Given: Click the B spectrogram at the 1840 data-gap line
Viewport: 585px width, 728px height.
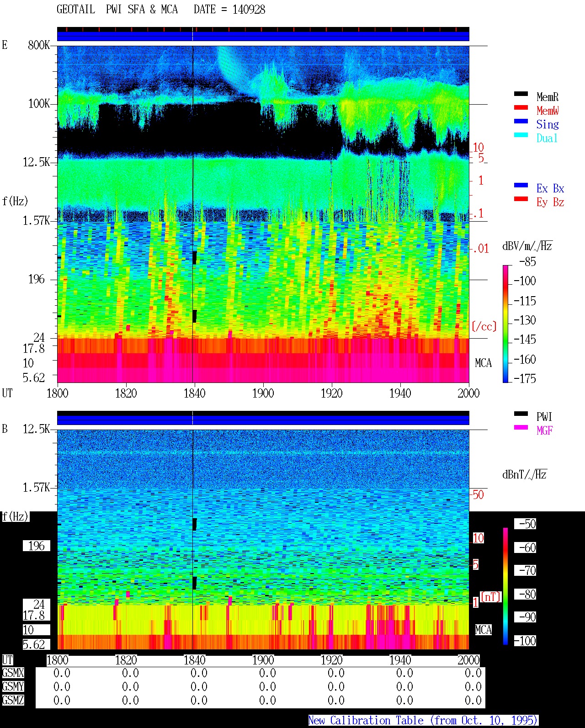Looking at the screenshot, I should [193, 539].
